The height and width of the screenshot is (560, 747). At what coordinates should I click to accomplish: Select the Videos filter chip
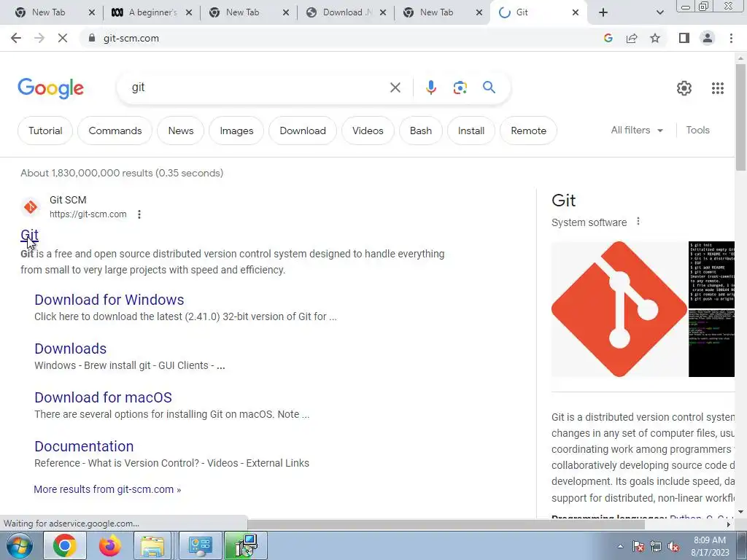(368, 131)
